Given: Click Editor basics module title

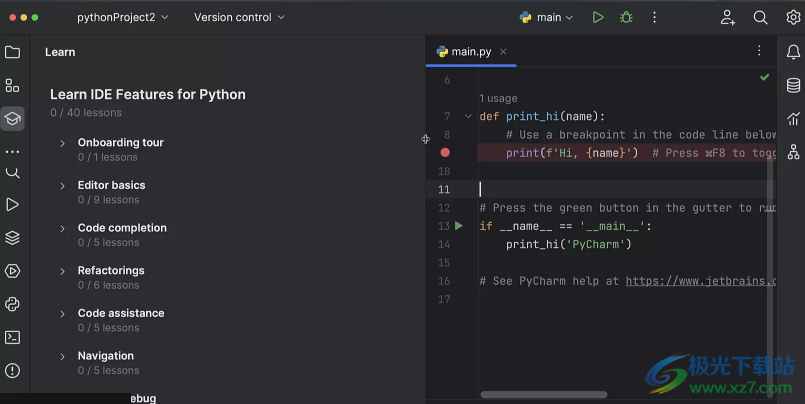Looking at the screenshot, I should click(111, 185).
